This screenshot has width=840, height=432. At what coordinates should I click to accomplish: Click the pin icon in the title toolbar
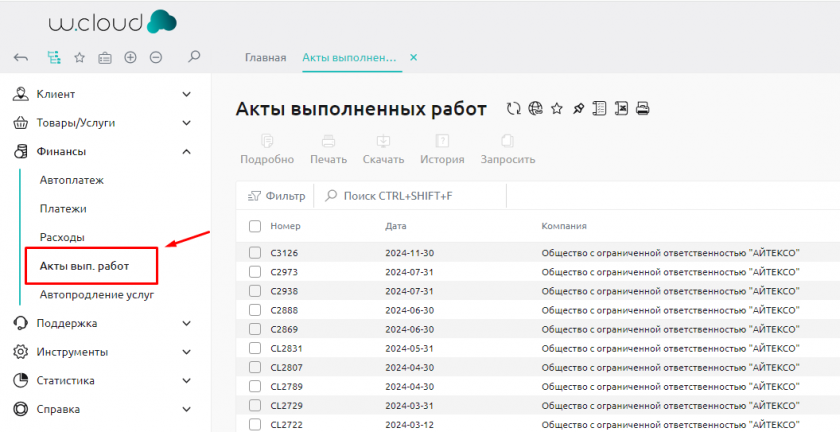(x=578, y=109)
